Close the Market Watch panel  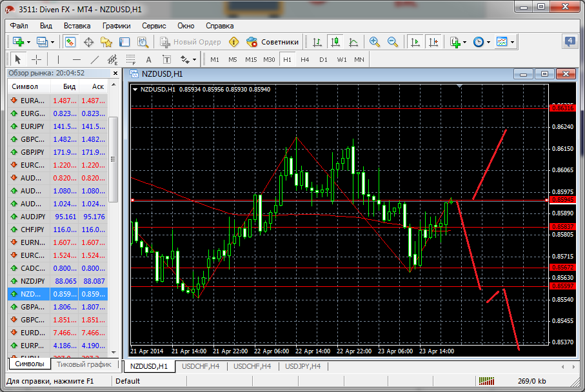pyautogui.click(x=115, y=73)
